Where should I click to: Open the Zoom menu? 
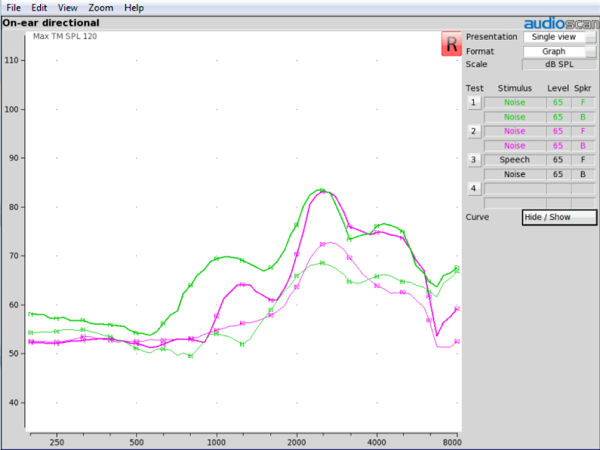pyautogui.click(x=101, y=8)
